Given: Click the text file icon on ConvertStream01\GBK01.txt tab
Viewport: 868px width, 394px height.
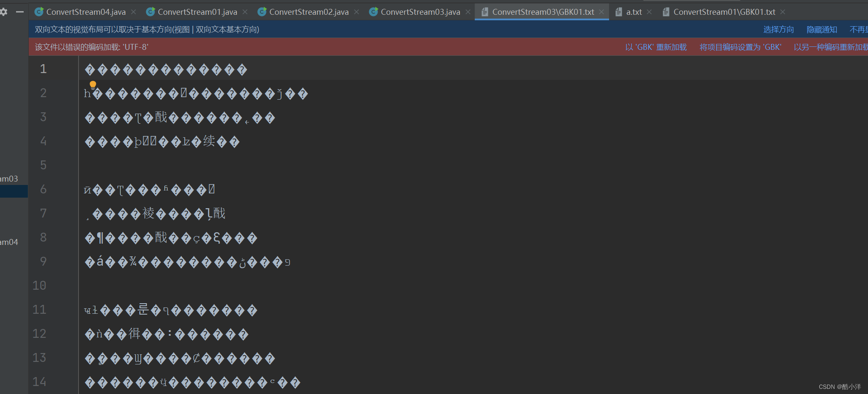Looking at the screenshot, I should click(666, 12).
